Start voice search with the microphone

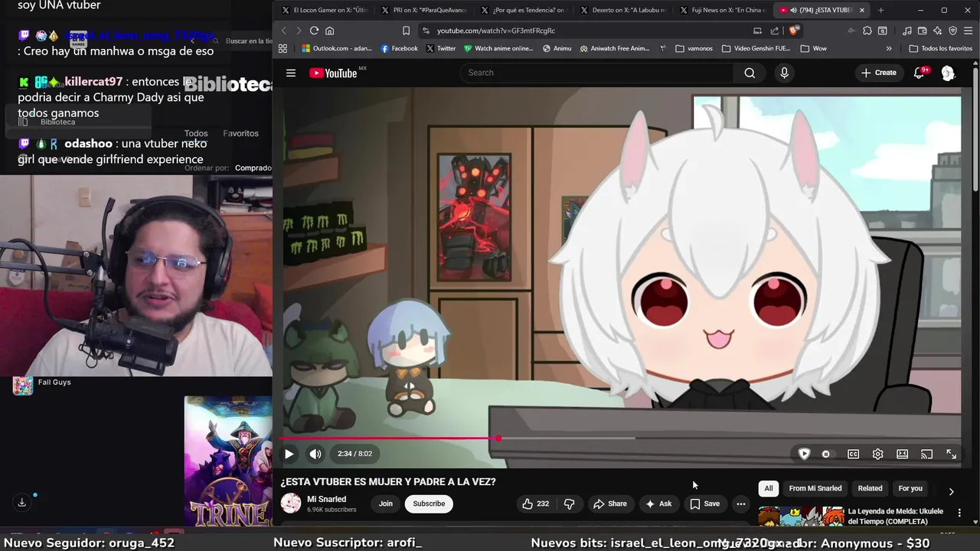tap(784, 73)
